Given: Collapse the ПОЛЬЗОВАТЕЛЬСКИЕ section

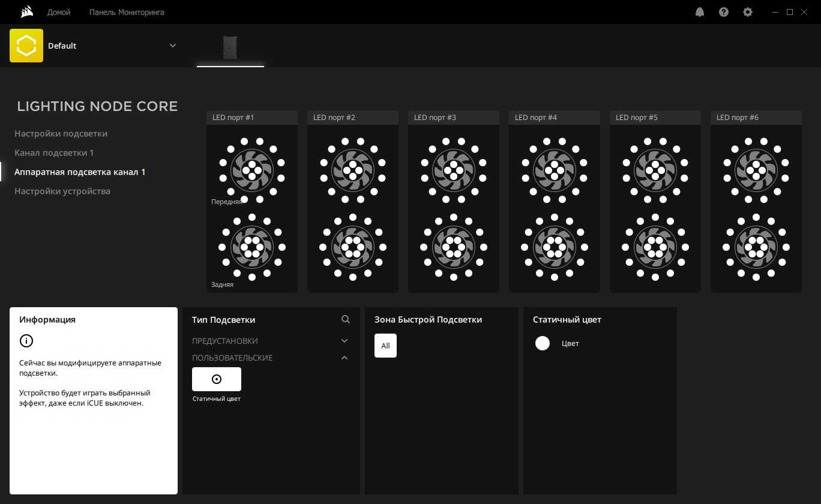Looking at the screenshot, I should coord(344,358).
